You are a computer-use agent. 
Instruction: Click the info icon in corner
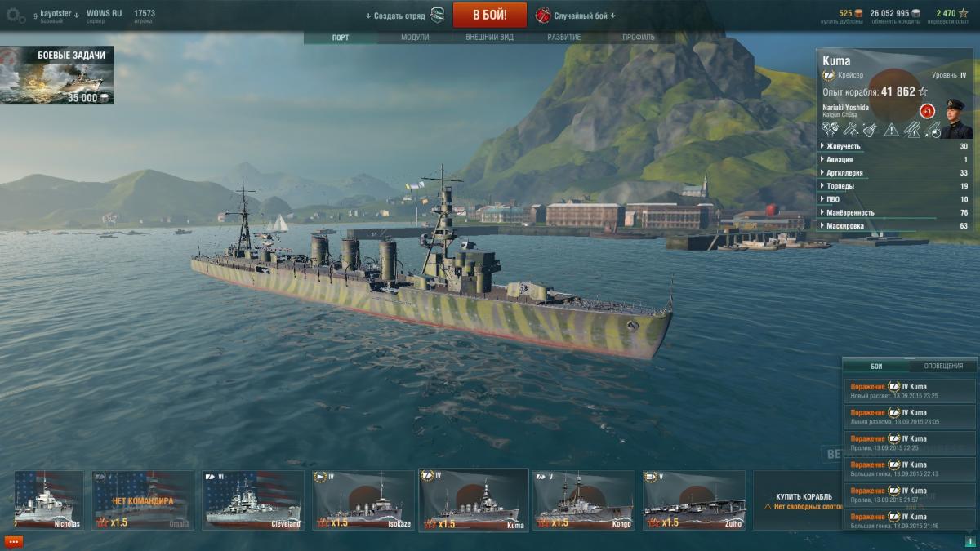click(x=969, y=541)
